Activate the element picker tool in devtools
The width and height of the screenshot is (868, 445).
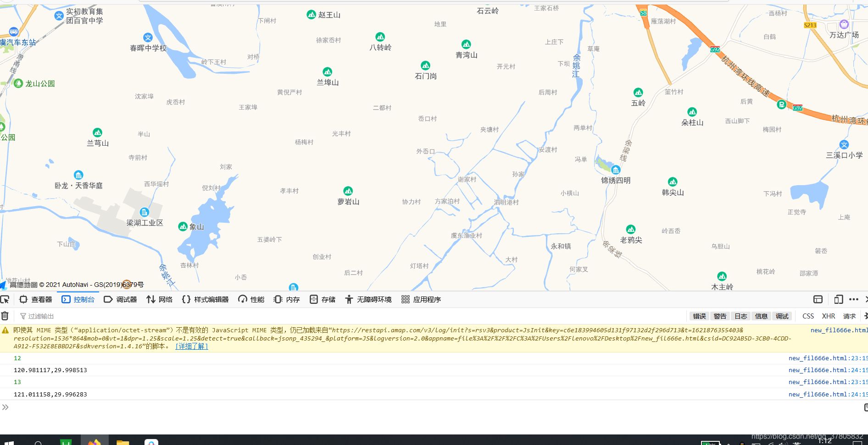click(x=5, y=300)
